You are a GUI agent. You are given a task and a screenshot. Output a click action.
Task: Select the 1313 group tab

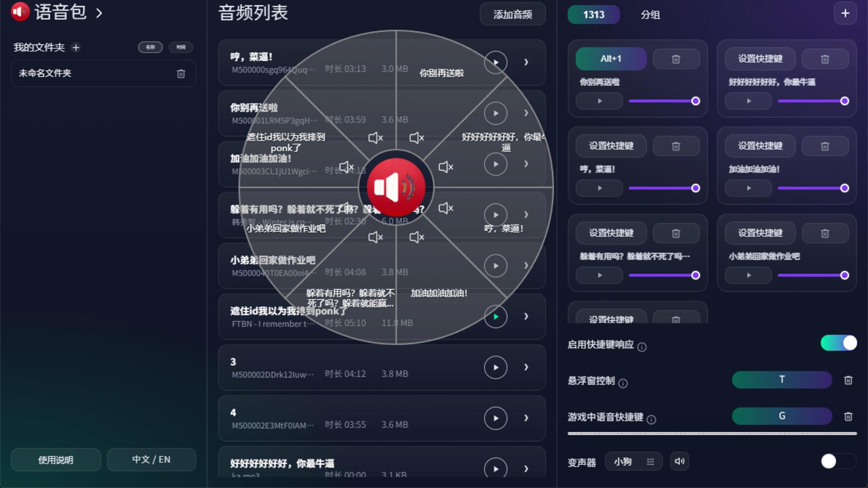coord(594,14)
